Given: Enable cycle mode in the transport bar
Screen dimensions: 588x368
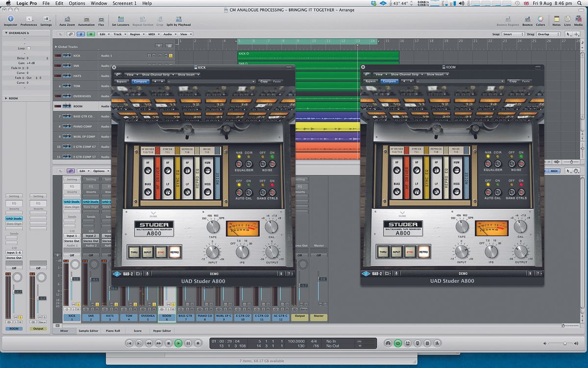Looking at the screenshot, I should point(398,342).
